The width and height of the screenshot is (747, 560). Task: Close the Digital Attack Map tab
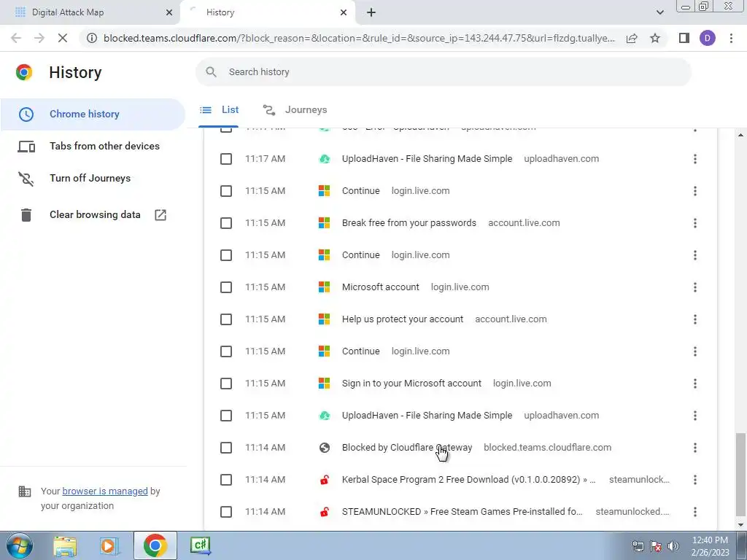point(169,12)
